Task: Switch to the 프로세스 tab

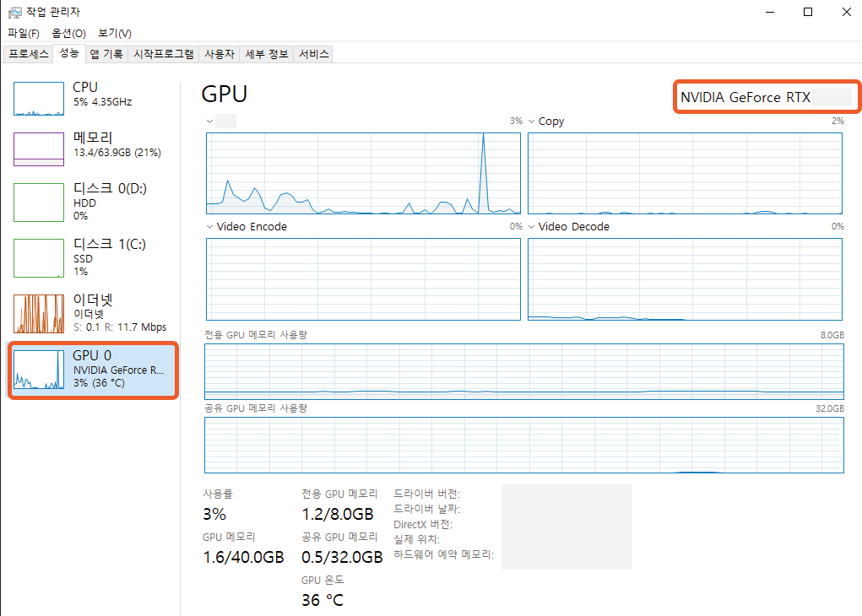Action: pyautogui.click(x=29, y=54)
